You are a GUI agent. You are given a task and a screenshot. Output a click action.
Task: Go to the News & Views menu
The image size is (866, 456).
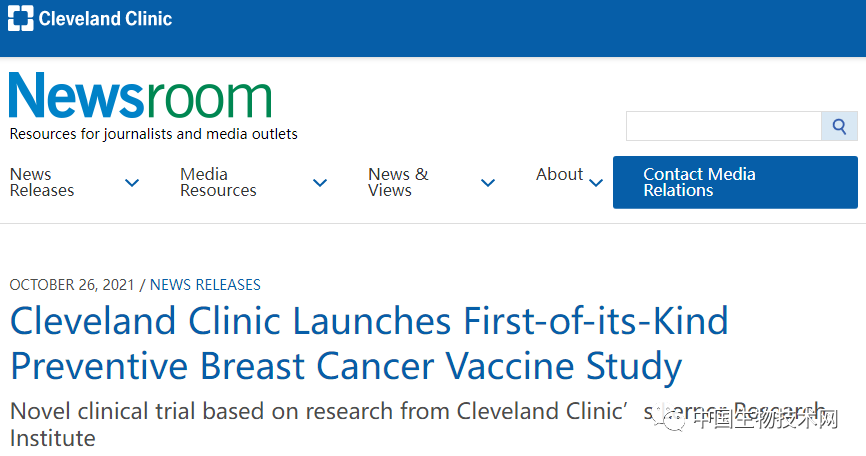tap(398, 182)
